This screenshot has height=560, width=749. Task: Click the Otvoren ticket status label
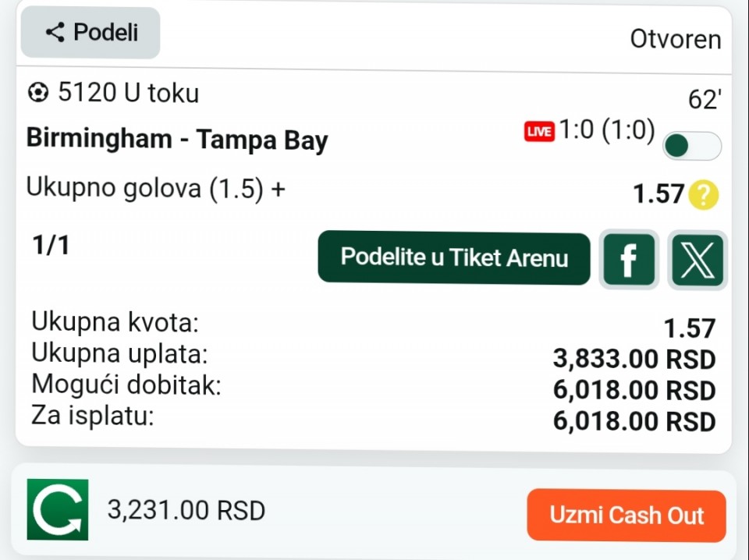click(x=676, y=39)
